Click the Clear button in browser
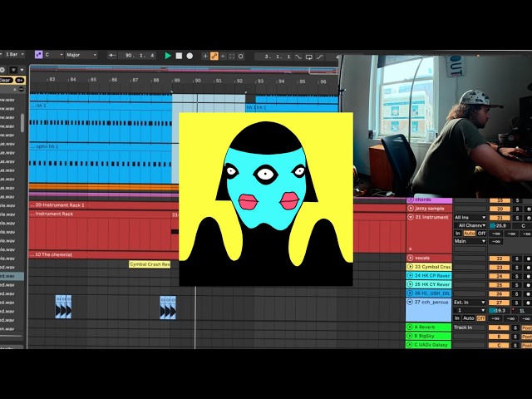The image size is (532, 399). pos(6,81)
